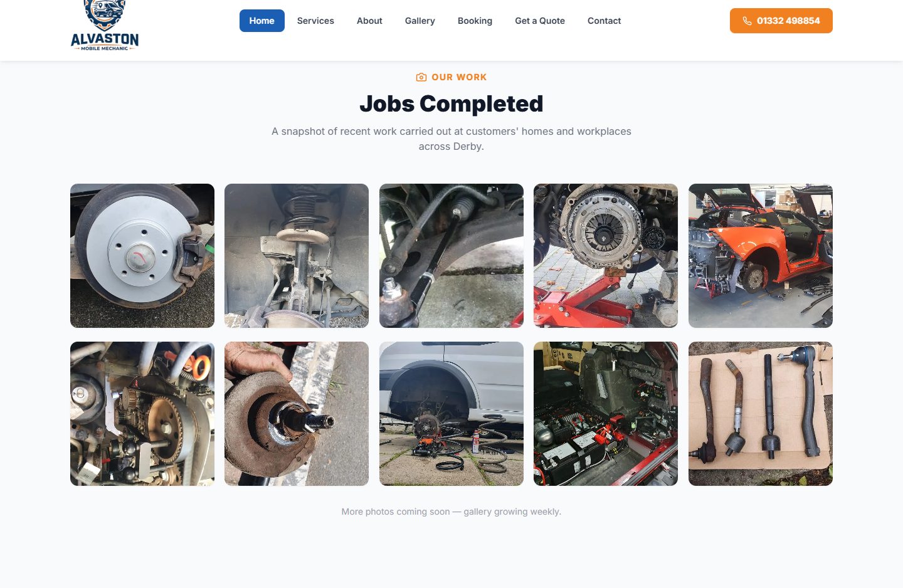The width and height of the screenshot is (903, 588).
Task: Click the OUR WORK label text
Action: 459,77
